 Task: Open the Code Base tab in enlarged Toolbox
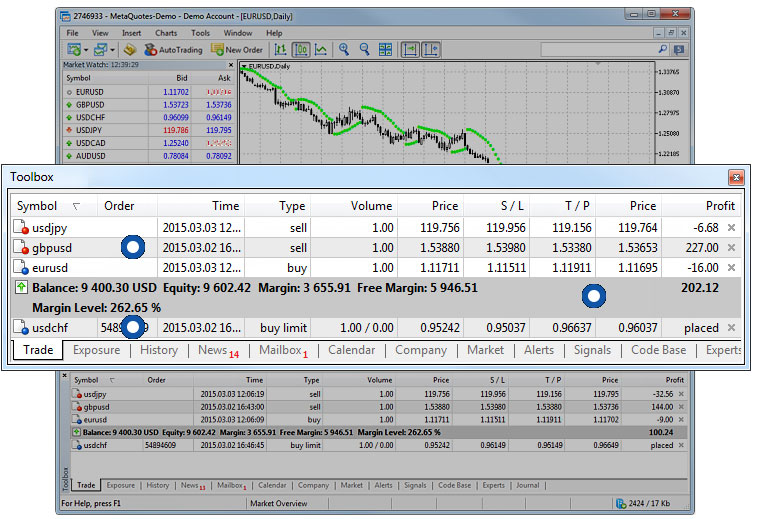659,350
